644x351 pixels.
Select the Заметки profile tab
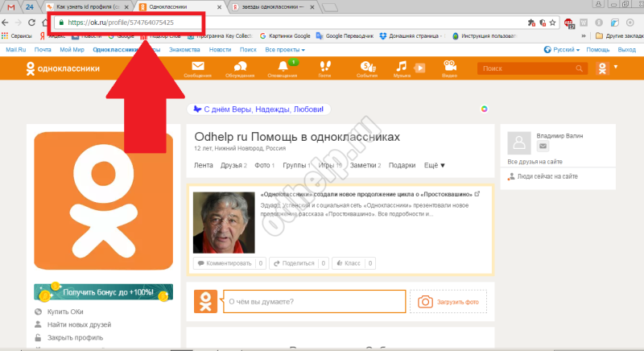(x=365, y=166)
